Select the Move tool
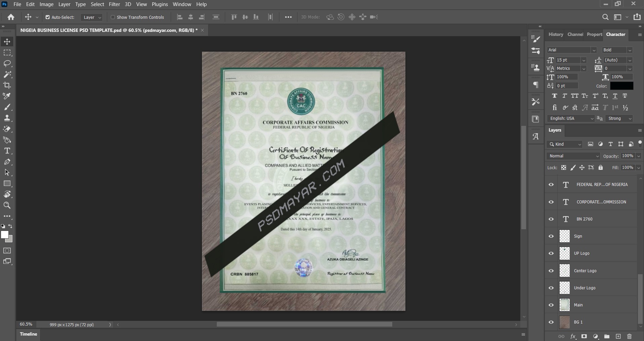The height and width of the screenshot is (341, 644). (x=7, y=42)
